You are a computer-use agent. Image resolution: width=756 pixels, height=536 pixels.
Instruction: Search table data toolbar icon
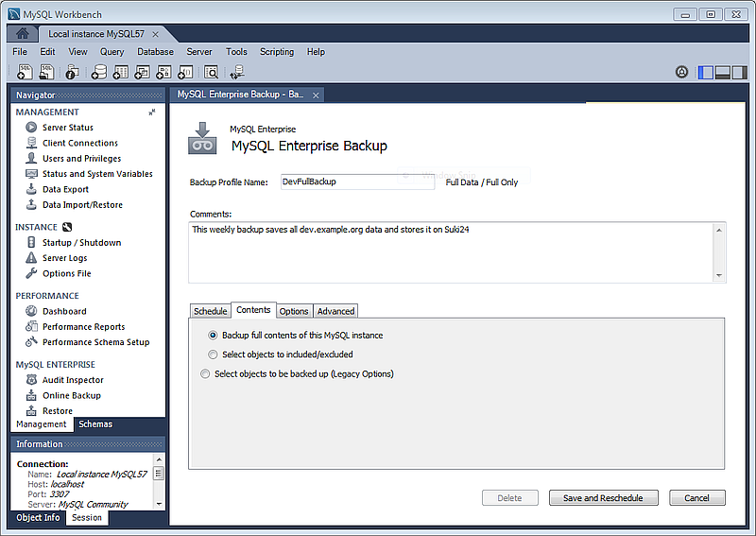[x=211, y=72]
